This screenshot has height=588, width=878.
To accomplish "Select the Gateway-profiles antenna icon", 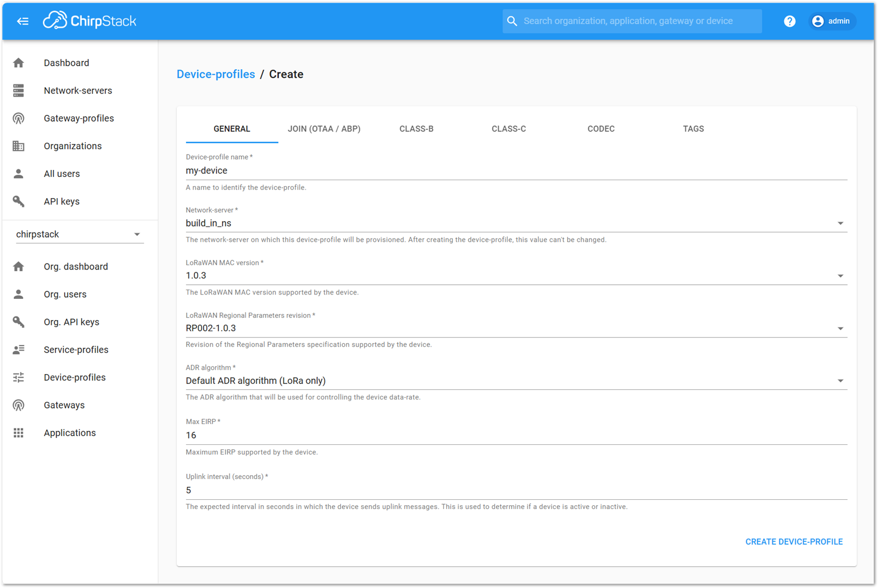I will tap(19, 118).
